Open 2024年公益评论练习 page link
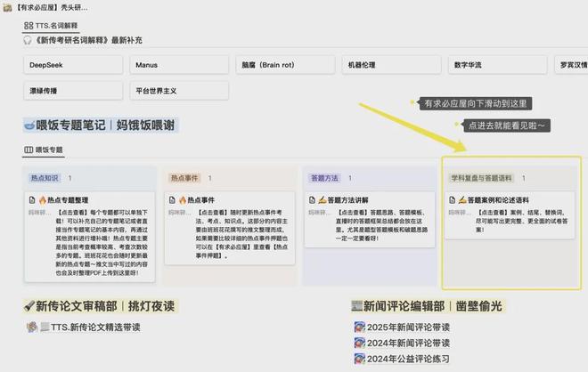Screen dimensions: 588x372 (408, 359)
